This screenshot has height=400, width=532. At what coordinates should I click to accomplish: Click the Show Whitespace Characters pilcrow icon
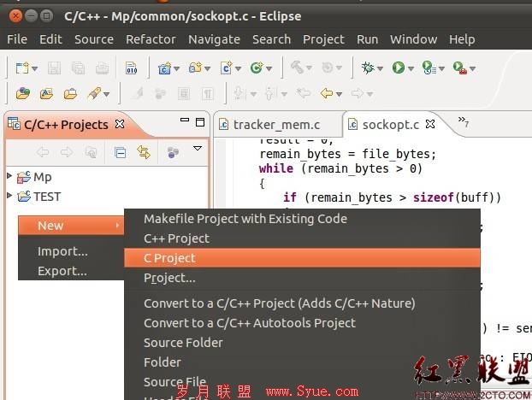[207, 93]
